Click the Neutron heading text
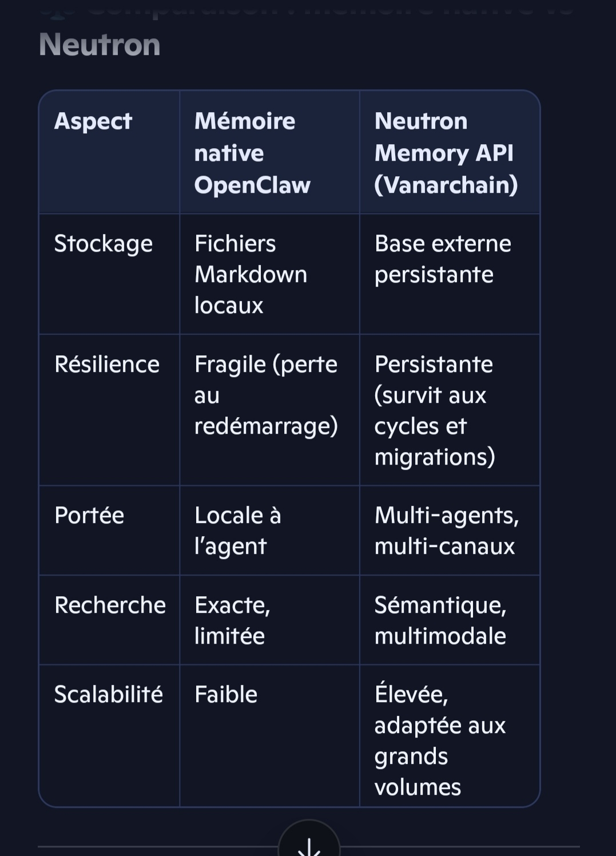Image resolution: width=616 pixels, height=856 pixels. 100,45
